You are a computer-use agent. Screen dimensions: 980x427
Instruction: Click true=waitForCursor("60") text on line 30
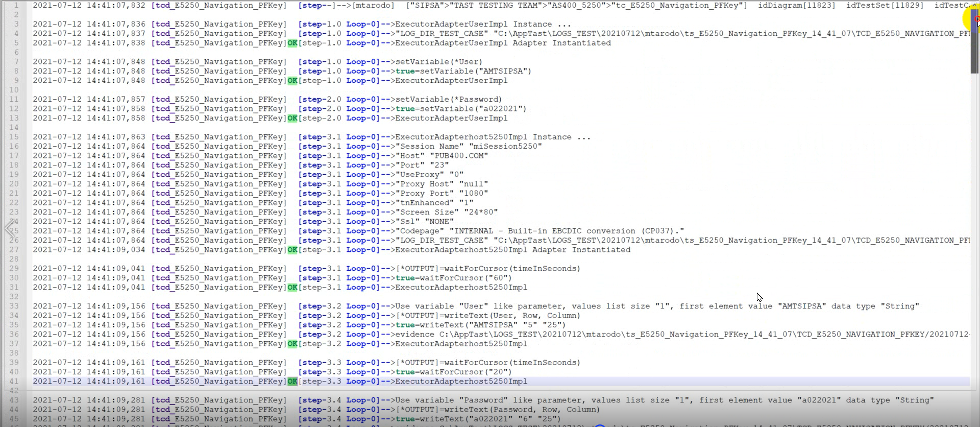[x=453, y=278]
